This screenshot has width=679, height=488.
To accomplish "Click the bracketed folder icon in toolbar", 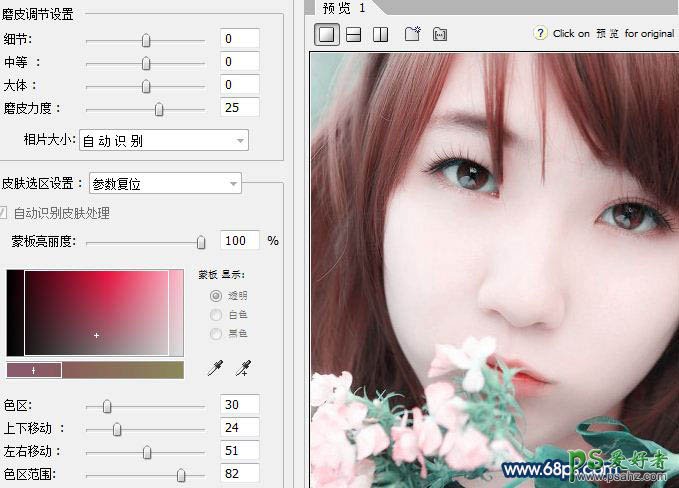I will tap(439, 34).
